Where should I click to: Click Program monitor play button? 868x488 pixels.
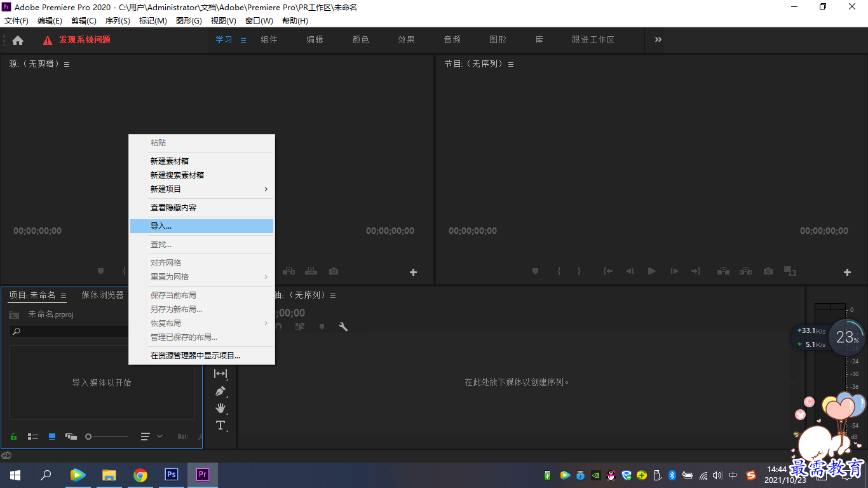click(x=651, y=271)
